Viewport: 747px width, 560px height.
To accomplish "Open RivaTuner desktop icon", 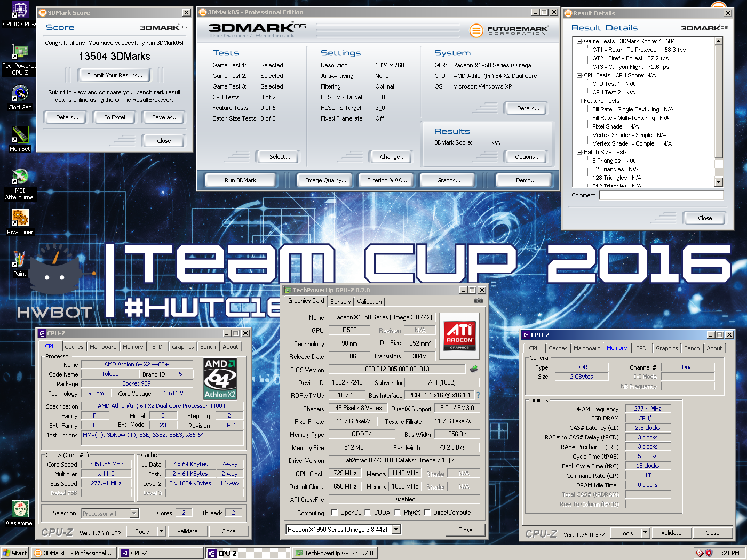I will click(x=20, y=222).
